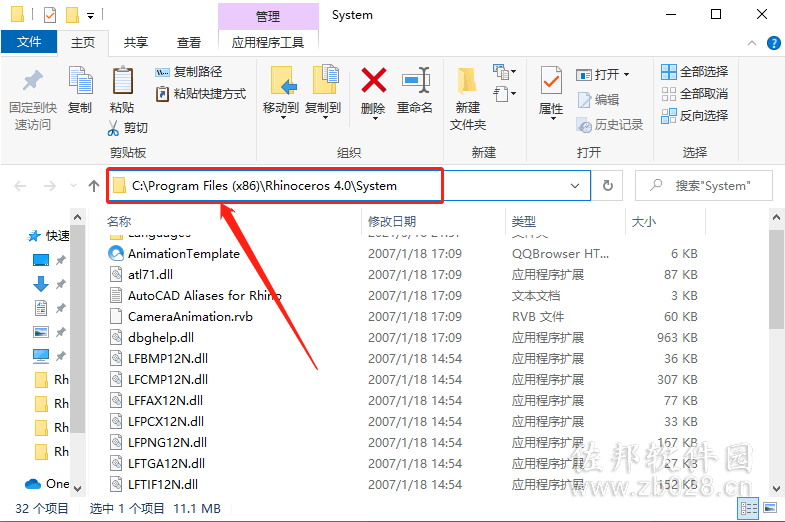Open the File (文件) tab
The height and width of the screenshot is (522, 785).
(29, 42)
